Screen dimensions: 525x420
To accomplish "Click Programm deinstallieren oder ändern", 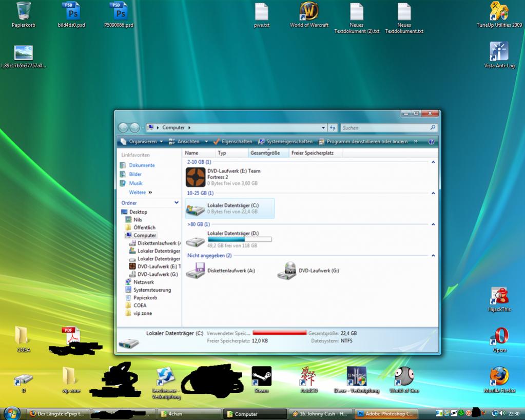I will coord(363,142).
